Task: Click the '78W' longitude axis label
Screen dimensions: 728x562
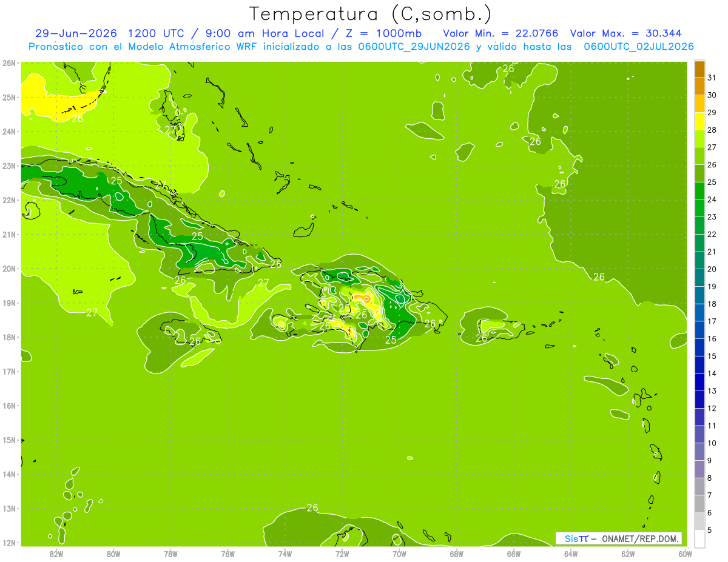Action: tap(170, 554)
